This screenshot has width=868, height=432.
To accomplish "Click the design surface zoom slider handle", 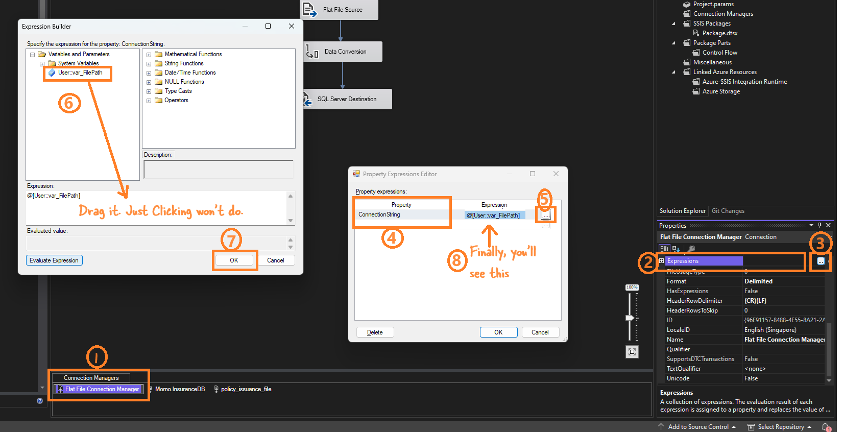I will 630,318.
